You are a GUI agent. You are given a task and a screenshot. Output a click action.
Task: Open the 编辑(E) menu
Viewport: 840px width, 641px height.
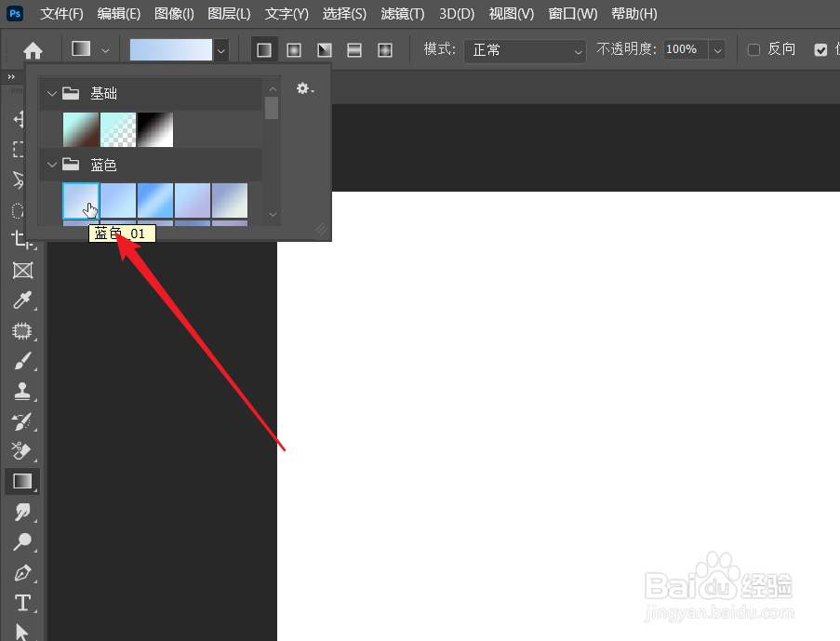(119, 14)
